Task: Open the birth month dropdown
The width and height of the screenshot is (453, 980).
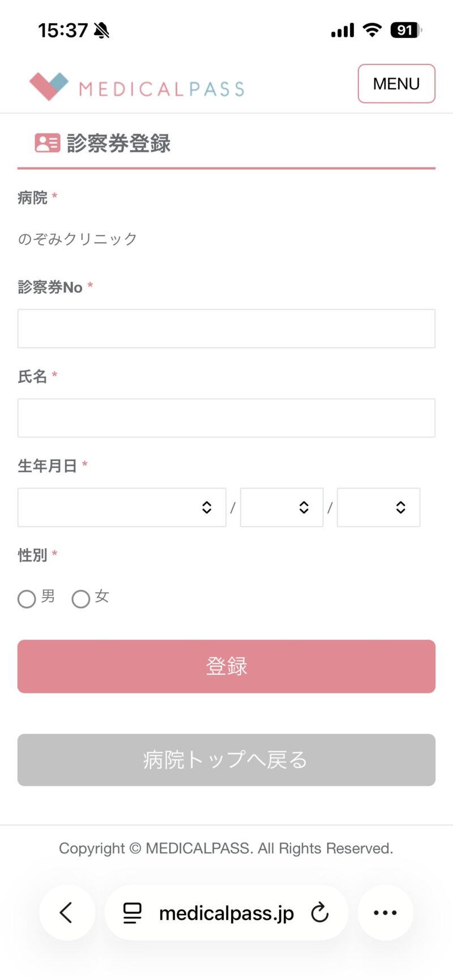Action: [281, 507]
